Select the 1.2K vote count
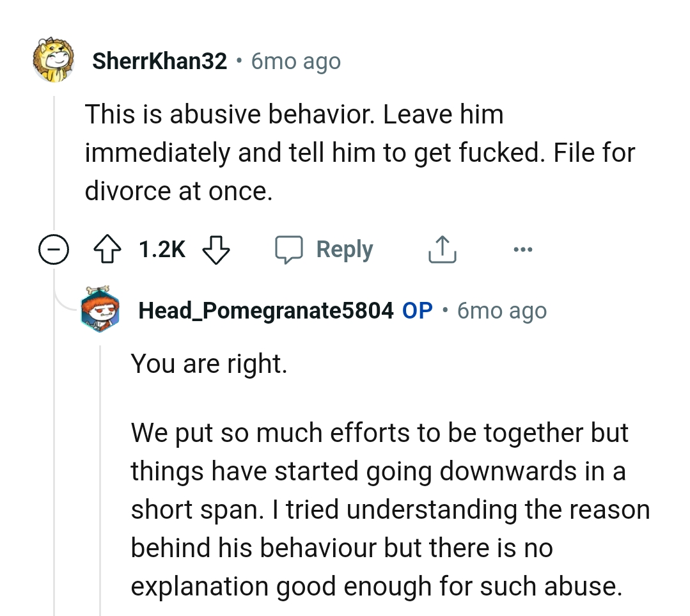The width and height of the screenshot is (690, 616). coord(161,249)
